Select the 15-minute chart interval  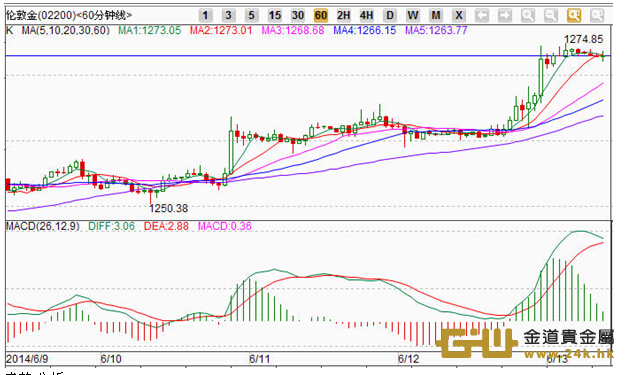tap(275, 15)
